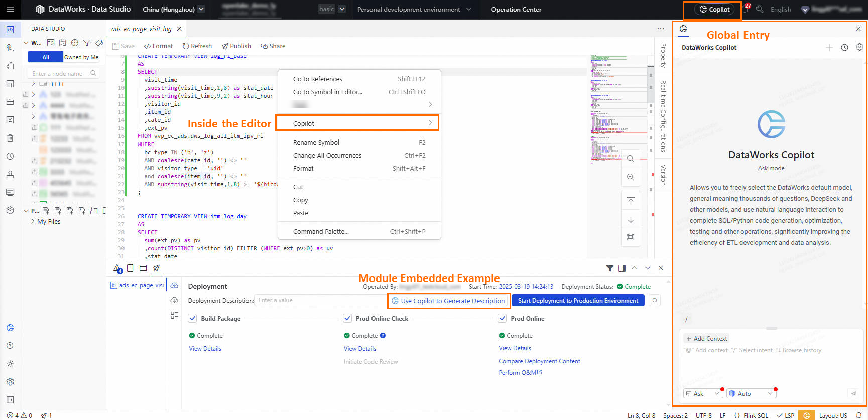Screen dimensions: 868x420
Task: Click the problems warning icon with badge 4
Action: (x=117, y=268)
